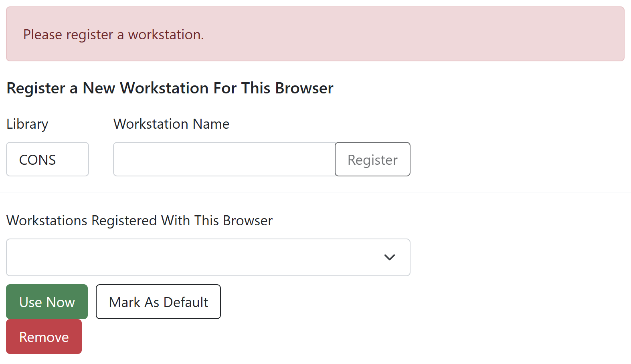Viewport: 631px width, 364px height.
Task: Activate the Register action next to name field
Action: [x=372, y=159]
